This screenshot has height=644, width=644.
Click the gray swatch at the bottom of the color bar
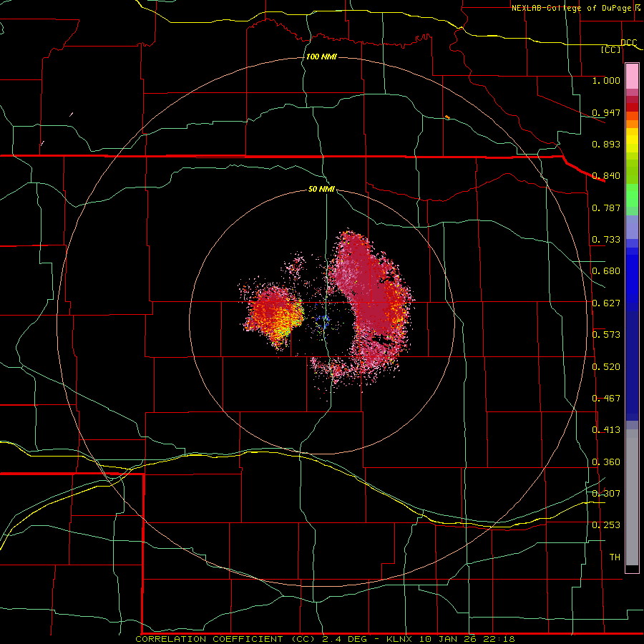click(x=632, y=501)
